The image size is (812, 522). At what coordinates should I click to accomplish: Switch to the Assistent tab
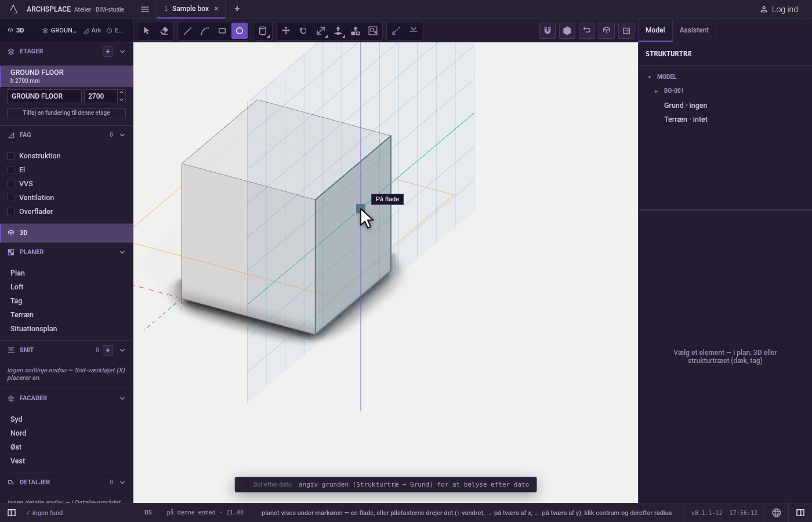pos(694,30)
